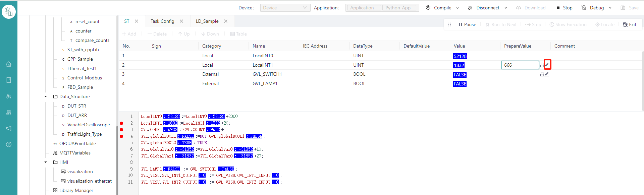Grab the debug toolbar drag handle
This screenshot has height=195, width=644.
tap(450, 24)
